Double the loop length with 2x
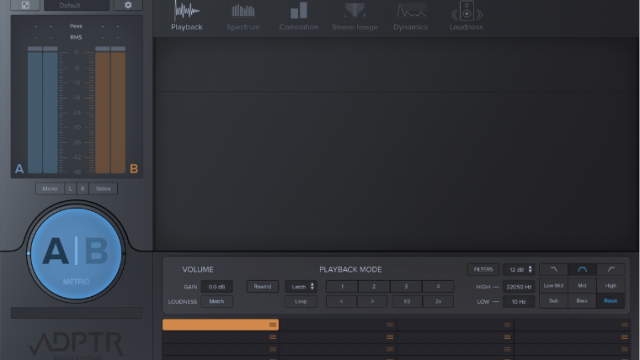 (438, 301)
